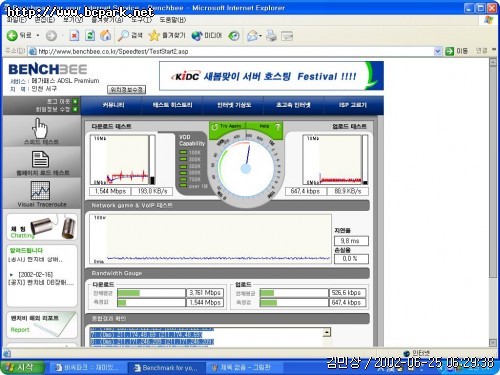
Task: Click the BENCHBEE logo
Action: click(x=48, y=69)
